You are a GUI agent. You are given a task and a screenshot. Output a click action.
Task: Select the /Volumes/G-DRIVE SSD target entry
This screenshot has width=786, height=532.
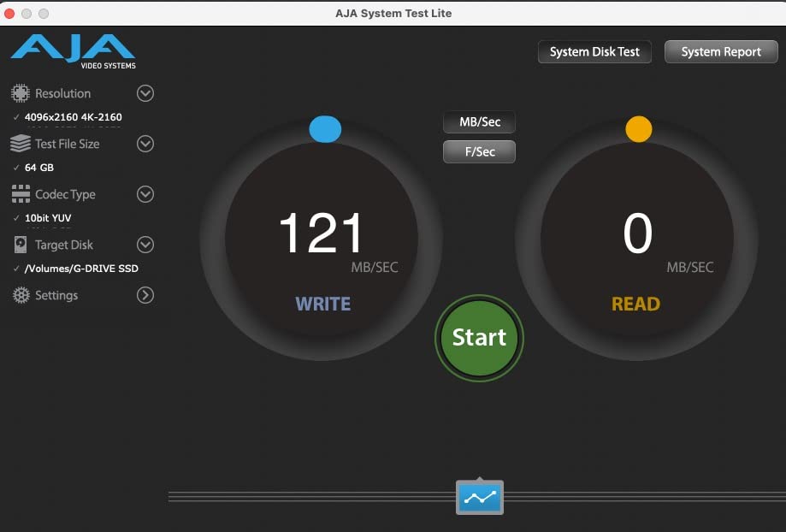tap(81, 269)
